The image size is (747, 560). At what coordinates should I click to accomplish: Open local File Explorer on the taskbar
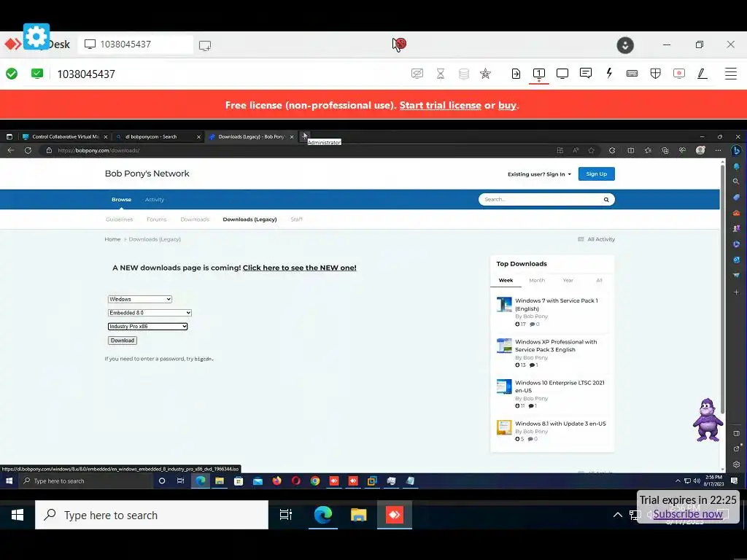pyautogui.click(x=358, y=515)
